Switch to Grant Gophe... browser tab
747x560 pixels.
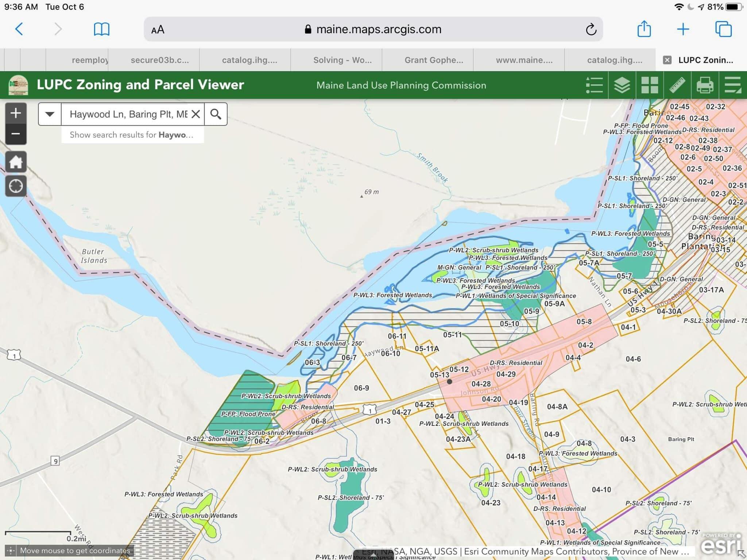[434, 60]
